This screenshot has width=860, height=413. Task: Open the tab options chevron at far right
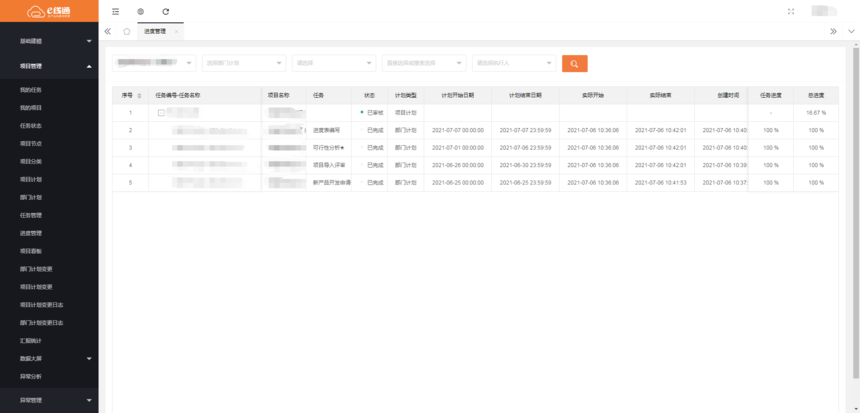point(851,31)
